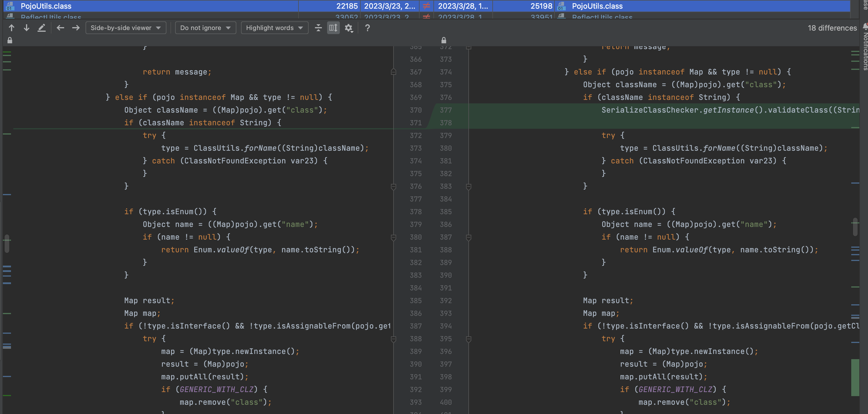The height and width of the screenshot is (414, 868).
Task: Collapse fold marker at left line 376
Action: (393, 187)
